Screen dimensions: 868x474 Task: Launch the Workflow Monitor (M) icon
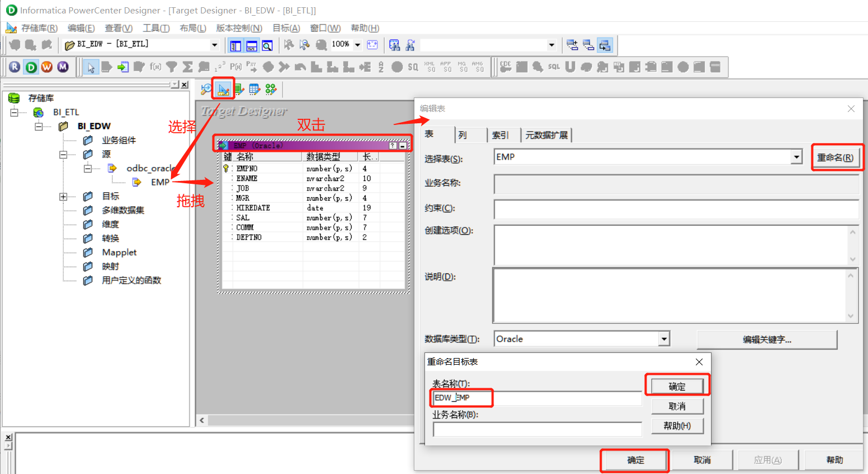63,67
